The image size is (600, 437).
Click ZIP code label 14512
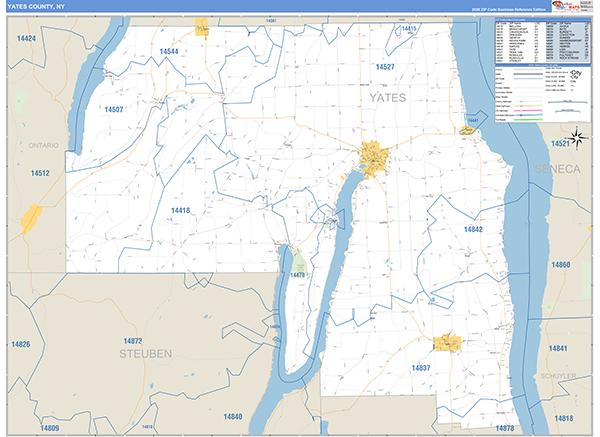click(40, 173)
